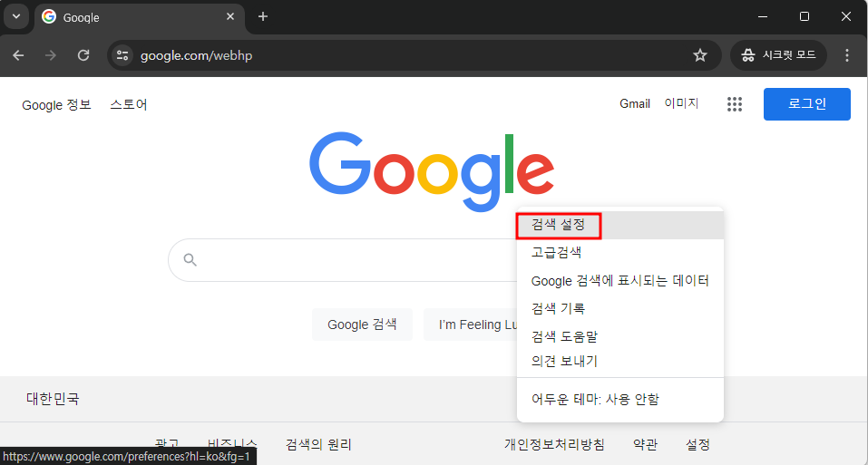868x465 pixels.
Task: Expand the tab search dropdown arrow
Action: click(x=16, y=16)
